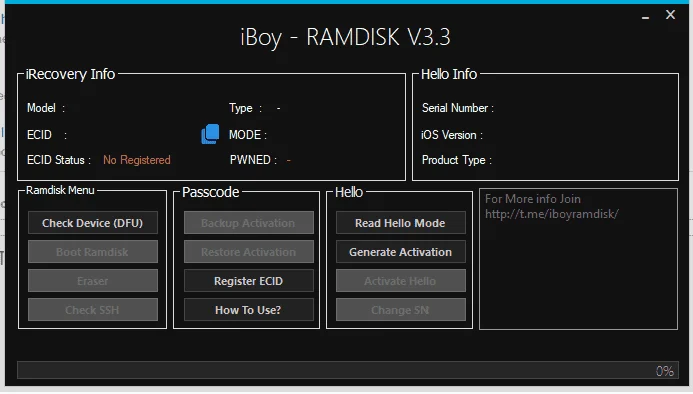Click the 'Passcode' group heading
The width and height of the screenshot is (693, 394).
click(210, 192)
